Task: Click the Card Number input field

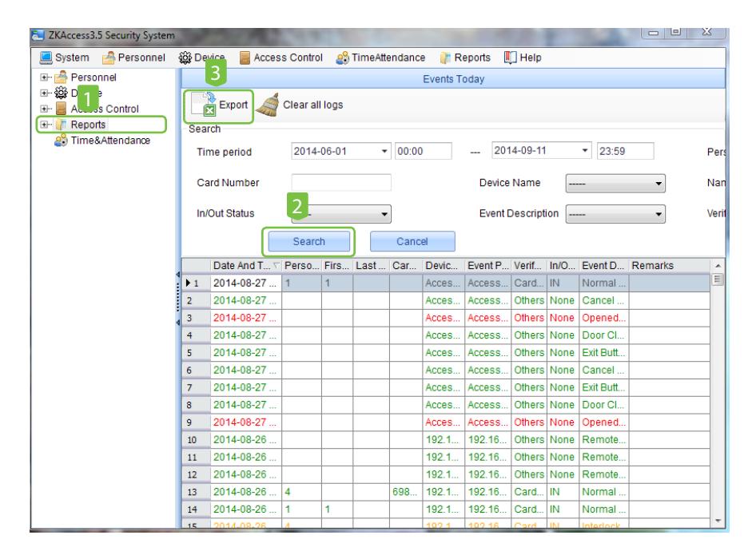Action: pyautogui.click(x=341, y=183)
